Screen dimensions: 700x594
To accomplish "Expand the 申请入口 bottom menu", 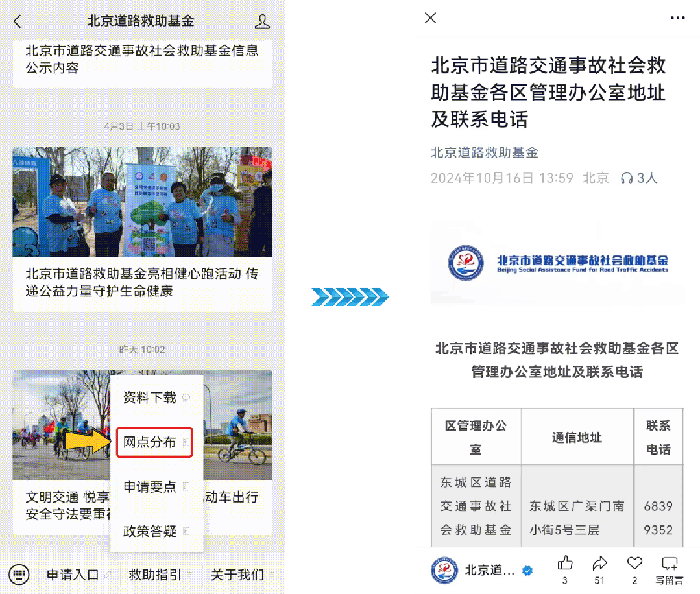I will pos(73,574).
